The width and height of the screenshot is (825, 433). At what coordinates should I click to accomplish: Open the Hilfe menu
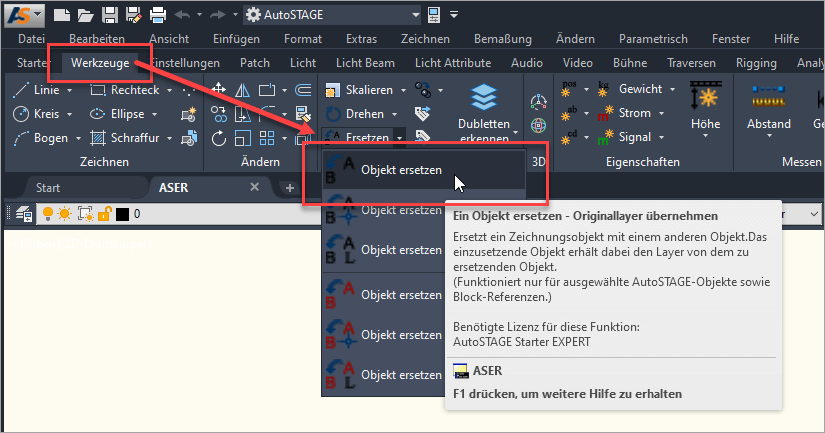tap(786, 39)
